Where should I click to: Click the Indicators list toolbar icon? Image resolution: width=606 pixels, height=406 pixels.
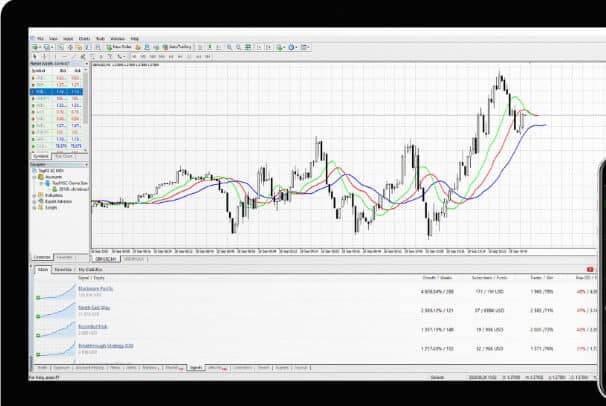coord(279,47)
